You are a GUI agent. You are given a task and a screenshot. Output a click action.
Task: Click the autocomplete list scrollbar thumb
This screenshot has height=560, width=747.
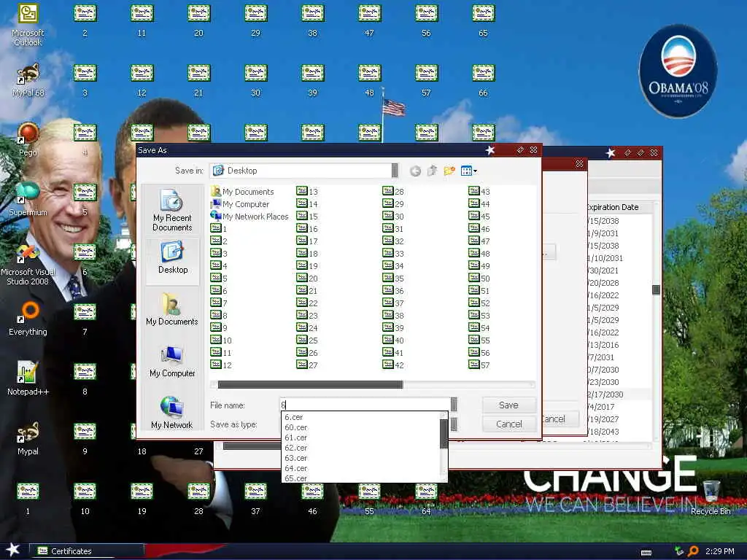tap(444, 433)
